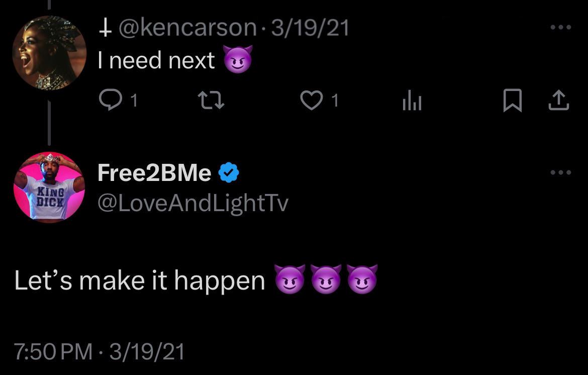Click the blue verified badge
588x375 pixels.
228,173
